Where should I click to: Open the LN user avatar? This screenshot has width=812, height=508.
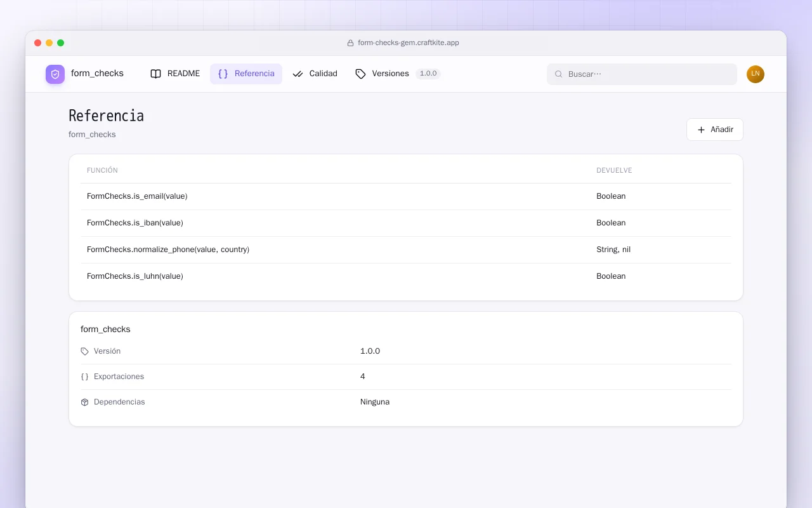pyautogui.click(x=756, y=74)
